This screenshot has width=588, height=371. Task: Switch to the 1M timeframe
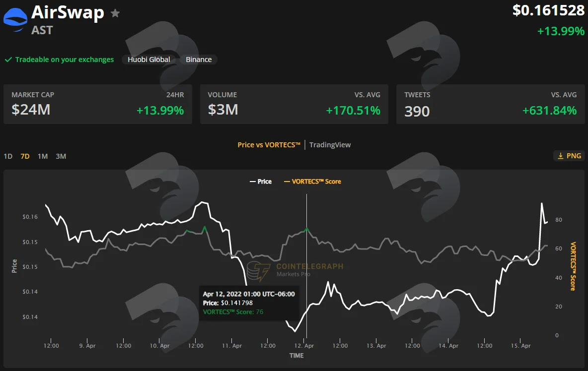(43, 156)
